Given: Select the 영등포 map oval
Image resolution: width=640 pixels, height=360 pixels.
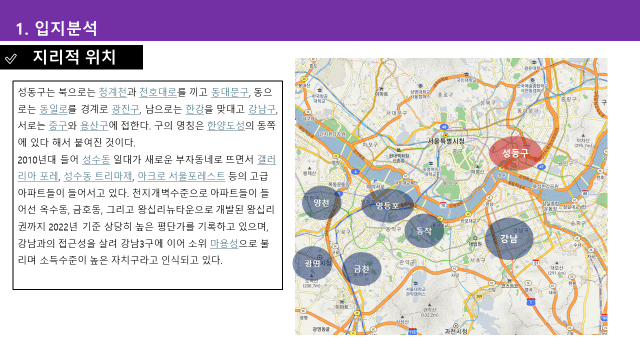Looking at the screenshot, I should (x=387, y=205).
